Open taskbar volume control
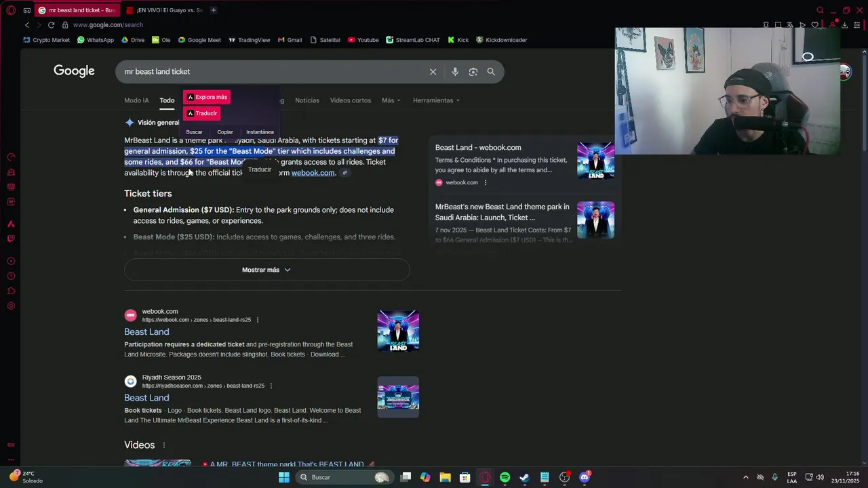The height and width of the screenshot is (488, 868). [x=820, y=477]
